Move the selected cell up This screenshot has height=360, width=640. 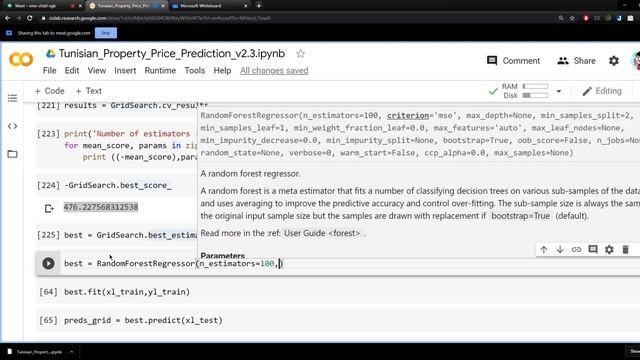click(543, 249)
